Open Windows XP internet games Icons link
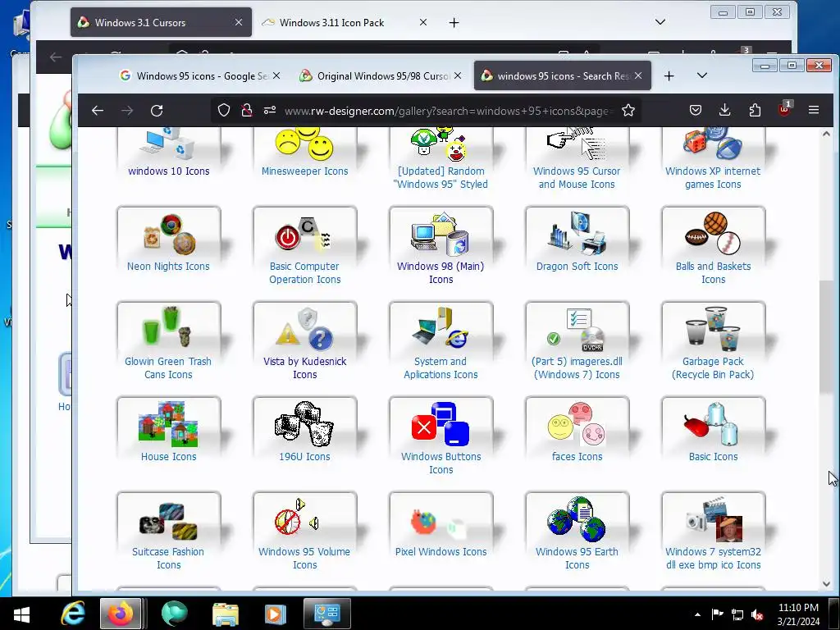This screenshot has height=630, width=840. click(x=713, y=177)
